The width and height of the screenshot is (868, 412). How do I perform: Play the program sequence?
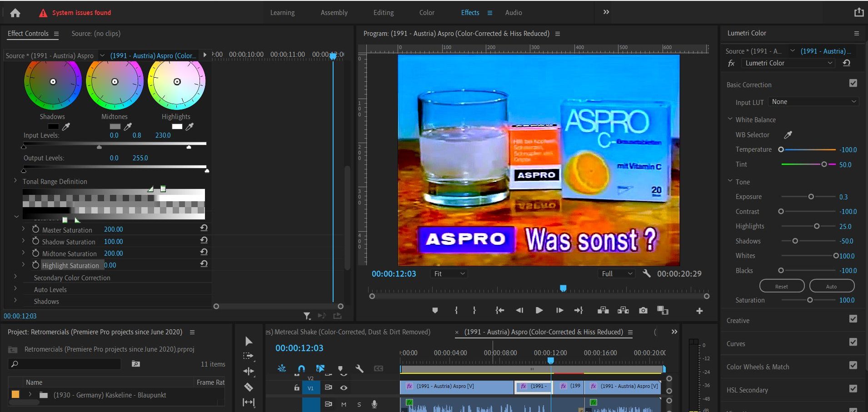pyautogui.click(x=539, y=310)
